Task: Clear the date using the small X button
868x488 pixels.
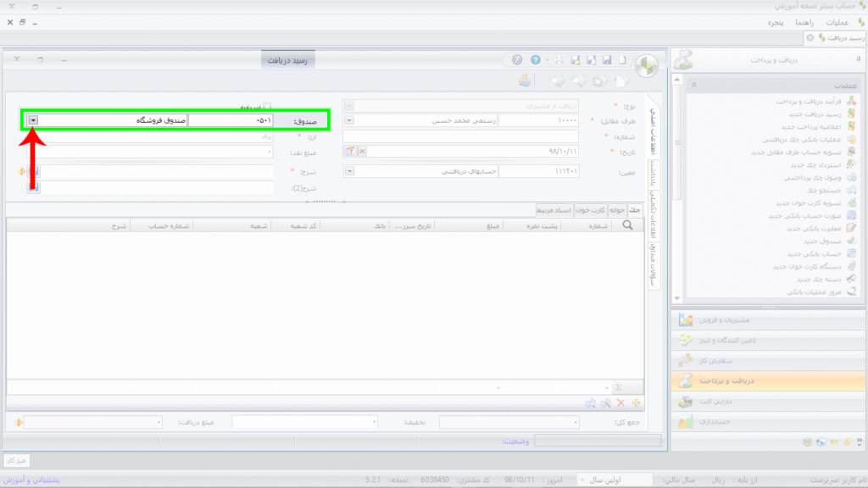Action: (x=362, y=151)
